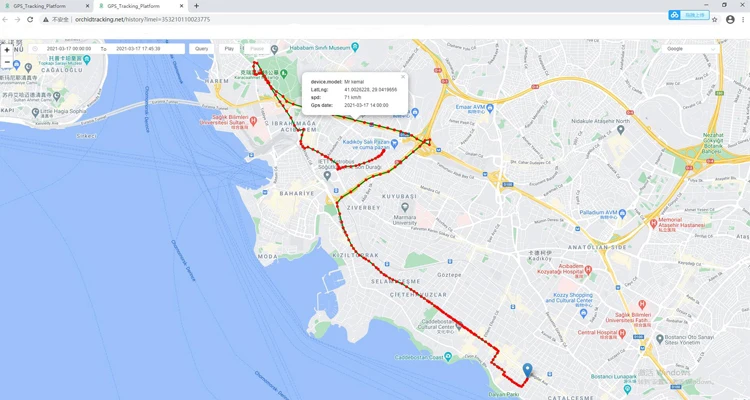Open a new browser tab
Viewport: 750px width, 400px height.
(196, 6)
